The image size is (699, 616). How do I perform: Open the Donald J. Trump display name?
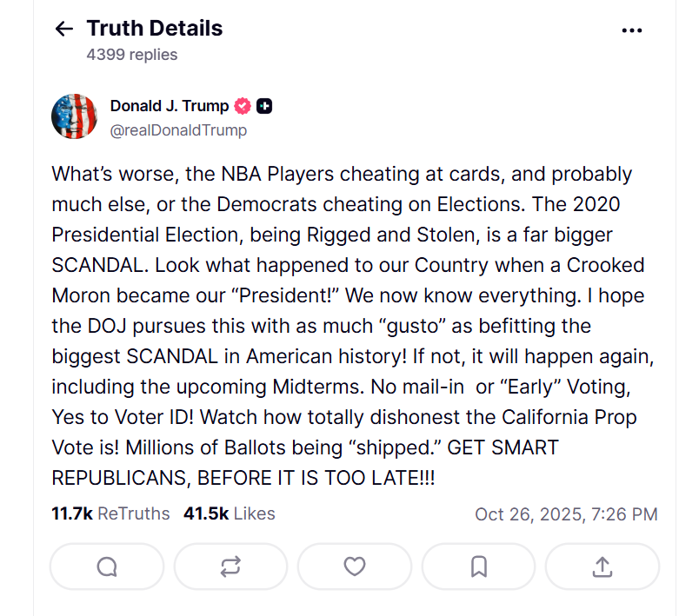tap(169, 106)
